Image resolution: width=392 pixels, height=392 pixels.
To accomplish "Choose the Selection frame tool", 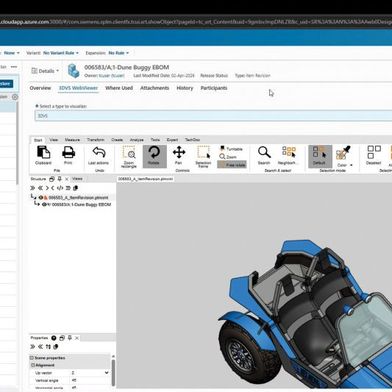I will (x=203, y=156).
